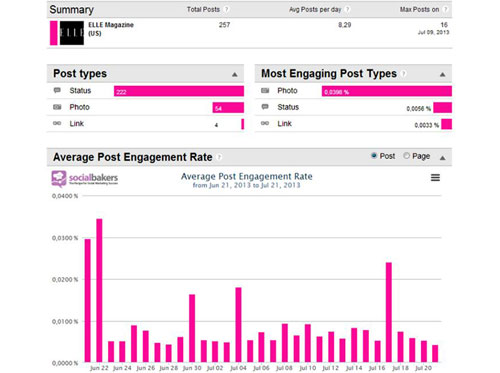Click the Total Posts column header
This screenshot has width=500, height=373.
(x=203, y=9)
